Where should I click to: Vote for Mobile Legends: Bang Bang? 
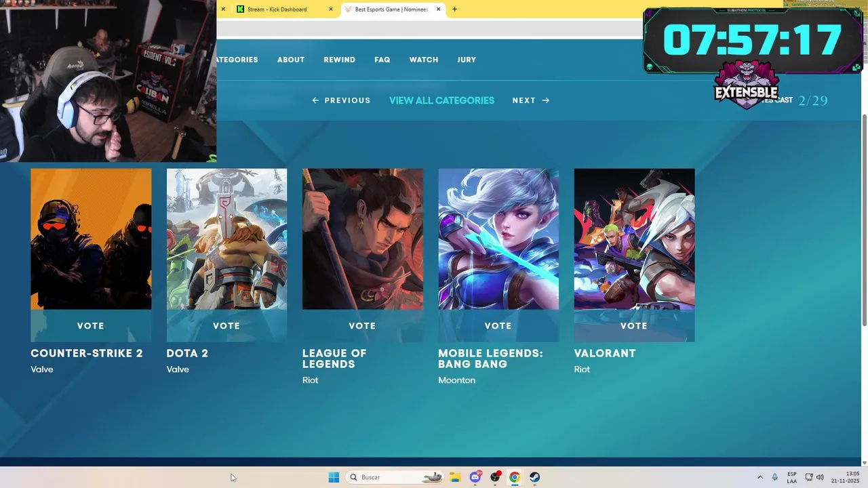pyautogui.click(x=498, y=326)
